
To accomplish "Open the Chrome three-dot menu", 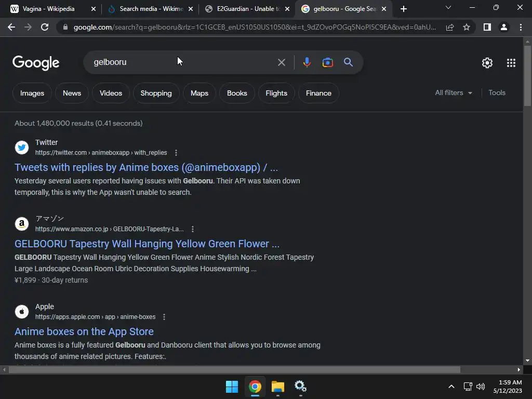I will (521, 27).
